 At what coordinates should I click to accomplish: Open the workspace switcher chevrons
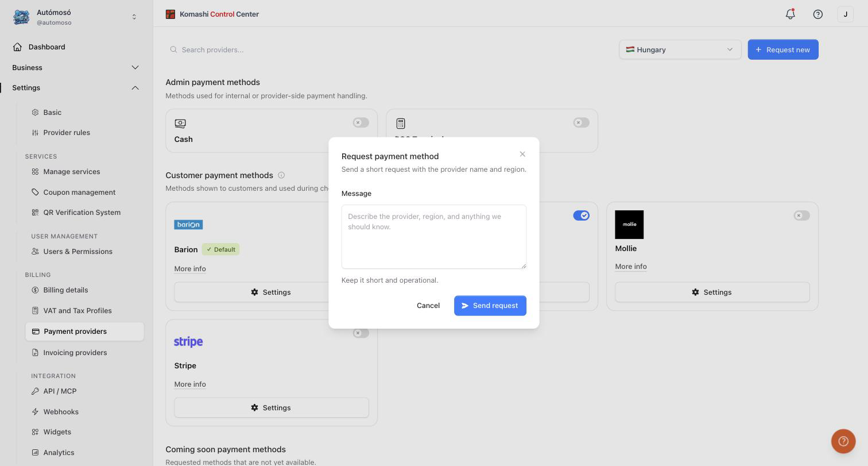(x=134, y=17)
